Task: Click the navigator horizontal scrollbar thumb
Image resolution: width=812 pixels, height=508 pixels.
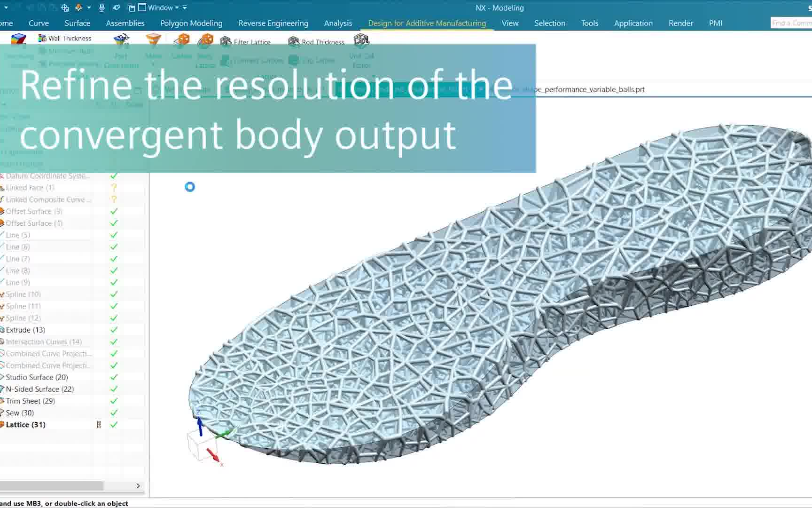Action: point(52,485)
